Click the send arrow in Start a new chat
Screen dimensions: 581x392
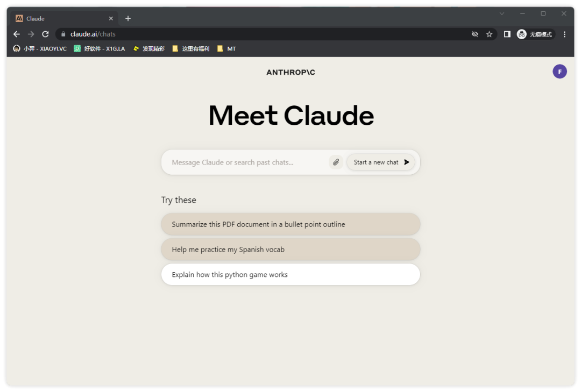coord(407,162)
